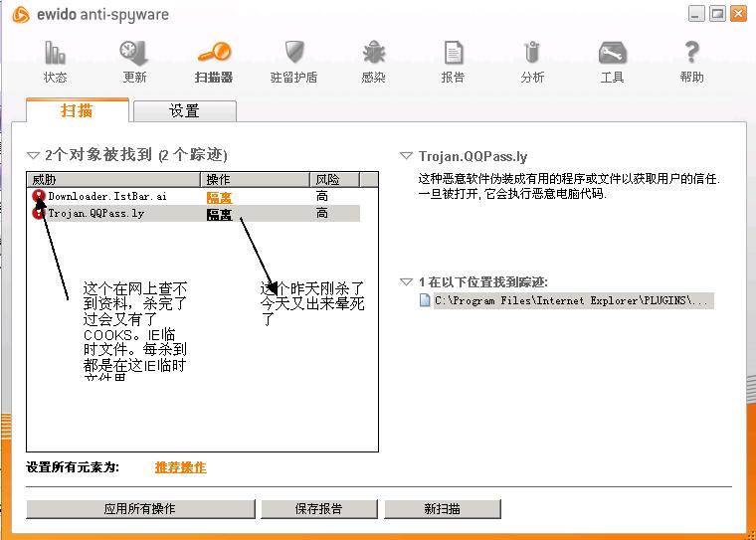This screenshot has height=540, width=756.
Task: Open the 感染 infections bug icon
Action: (x=374, y=52)
